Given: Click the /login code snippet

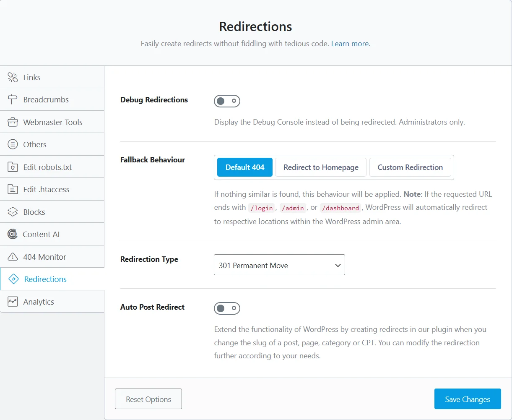Looking at the screenshot, I should pos(262,208).
